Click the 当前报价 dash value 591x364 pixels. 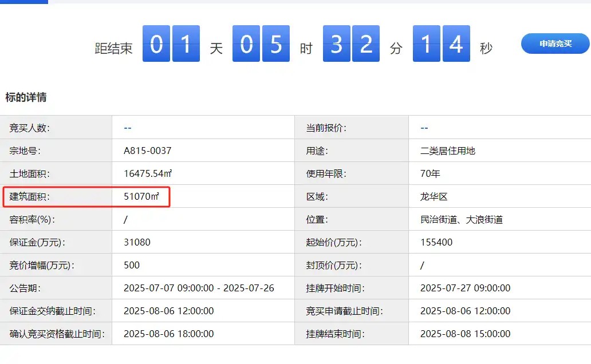(x=424, y=128)
